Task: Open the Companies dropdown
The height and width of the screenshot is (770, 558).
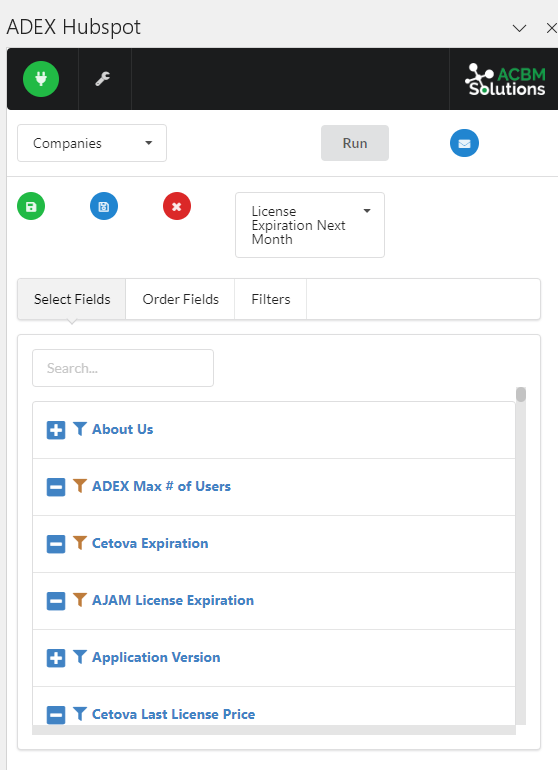Action: pos(92,143)
